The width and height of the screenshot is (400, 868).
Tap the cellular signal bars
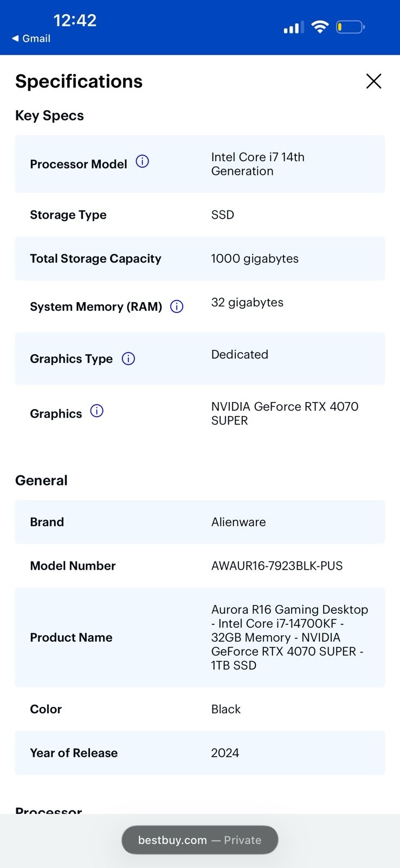point(294,27)
